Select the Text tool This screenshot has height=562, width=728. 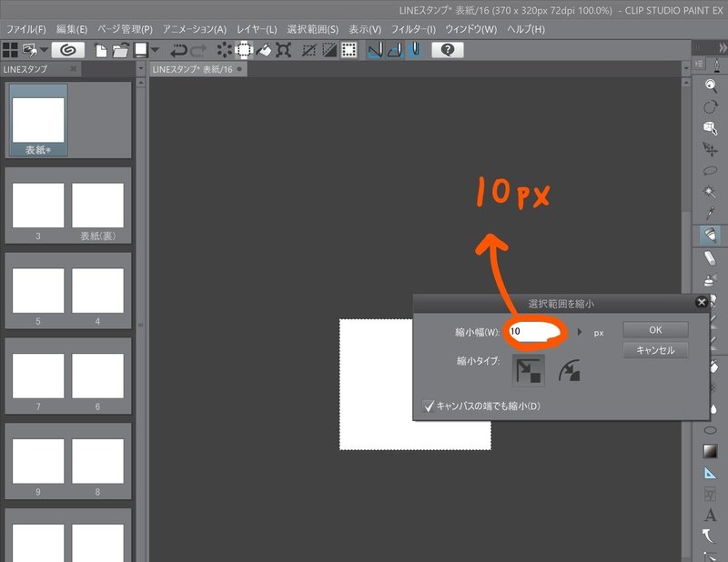(710, 515)
